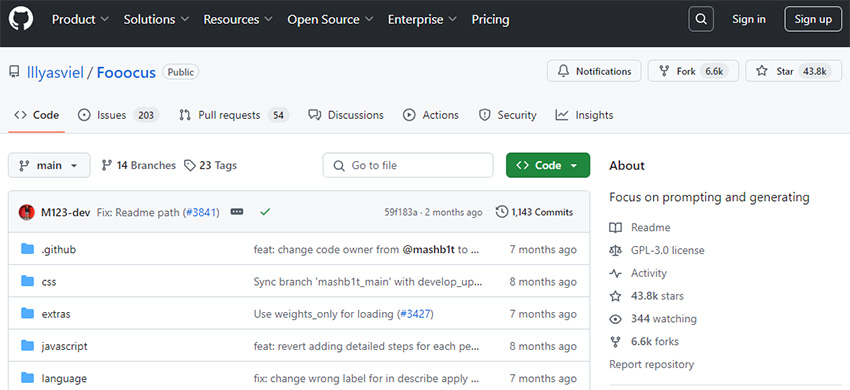This screenshot has width=850, height=390.
Task: Click the Go to file search field
Action: click(408, 165)
